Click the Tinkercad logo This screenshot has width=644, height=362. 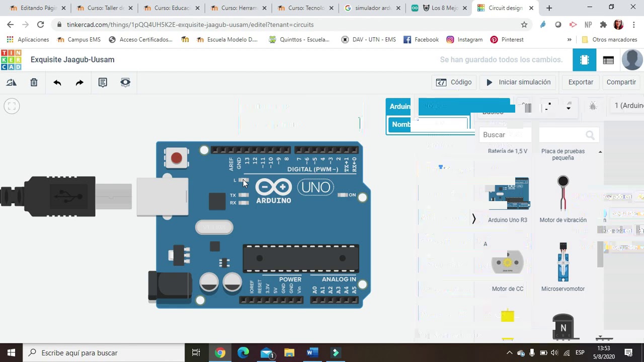(11, 60)
